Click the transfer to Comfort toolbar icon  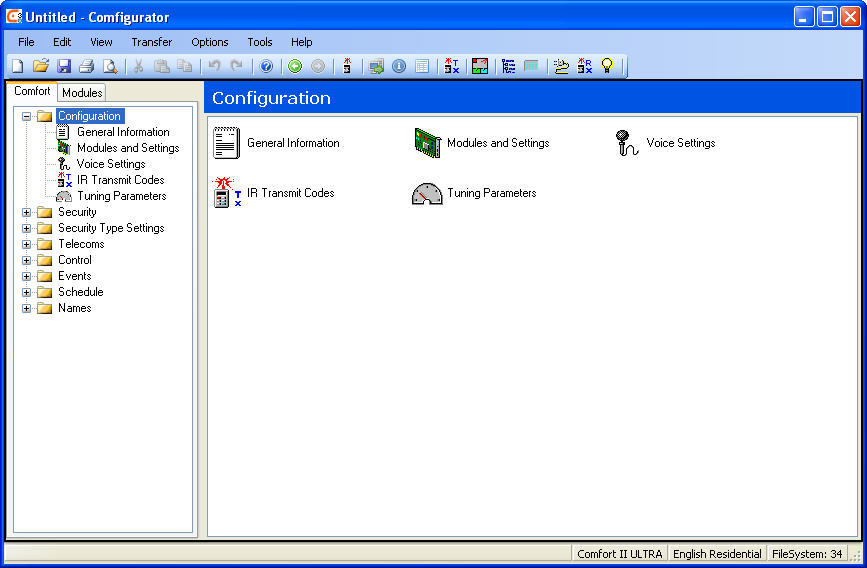coord(377,66)
